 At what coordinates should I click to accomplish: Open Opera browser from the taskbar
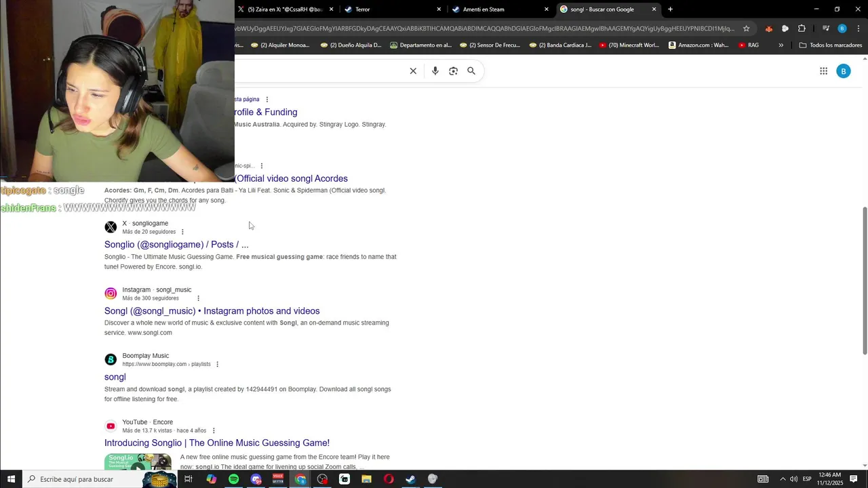pos(389,479)
